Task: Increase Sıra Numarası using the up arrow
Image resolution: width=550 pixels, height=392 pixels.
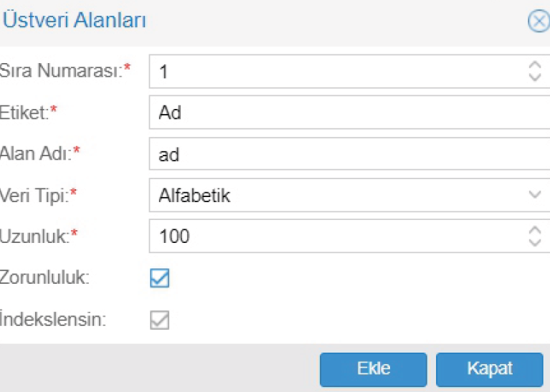Action: [534, 65]
